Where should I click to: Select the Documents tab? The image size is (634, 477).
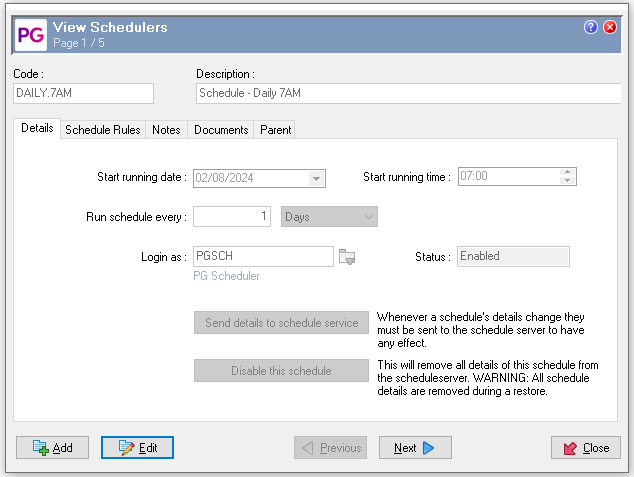[x=221, y=130]
